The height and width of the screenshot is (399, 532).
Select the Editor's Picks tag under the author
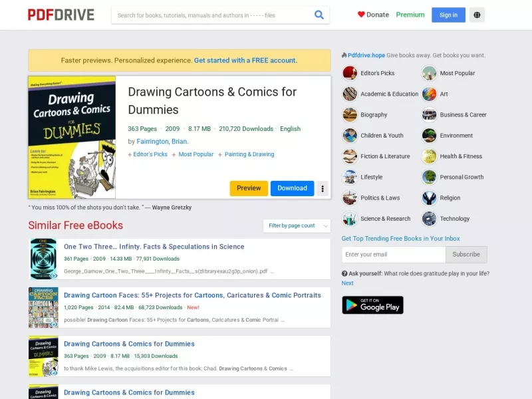coord(150,154)
